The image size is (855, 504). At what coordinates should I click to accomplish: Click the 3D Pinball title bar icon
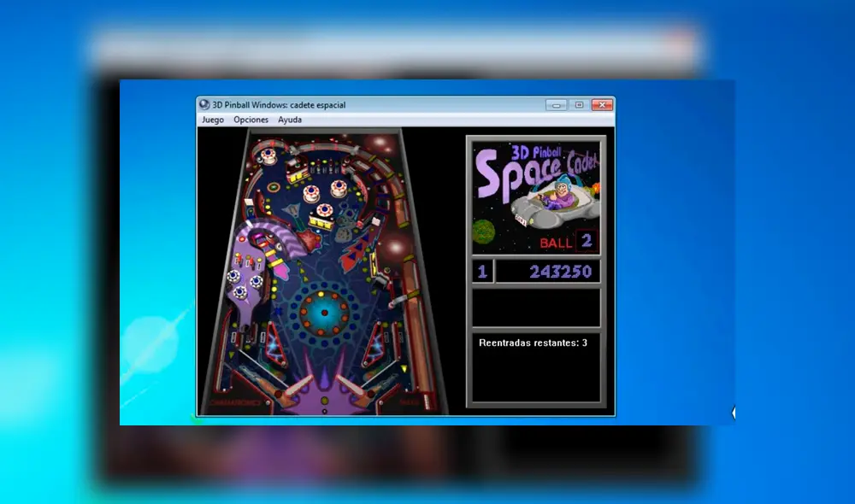point(203,104)
